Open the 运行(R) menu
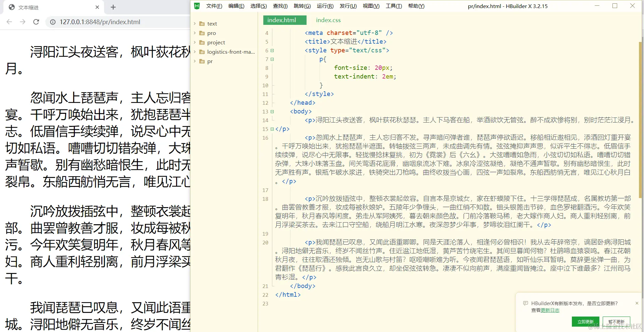This screenshot has width=644, height=332. coord(325,6)
